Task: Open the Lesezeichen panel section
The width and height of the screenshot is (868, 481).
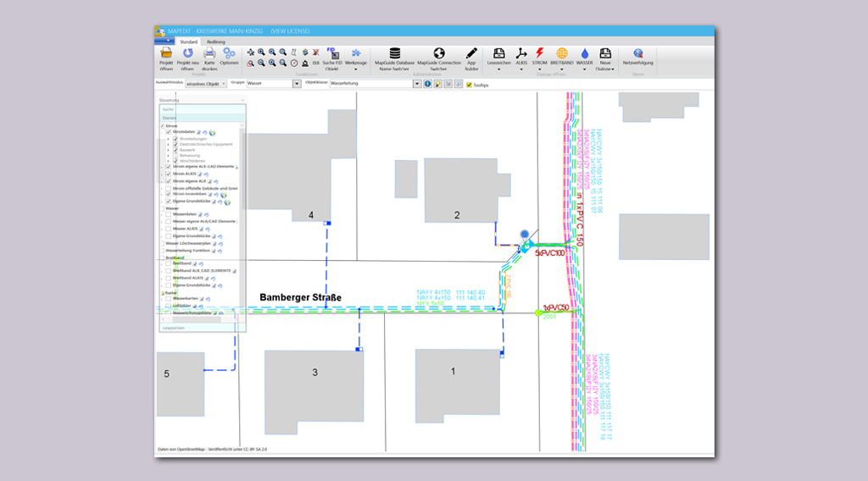Action: pos(174,327)
